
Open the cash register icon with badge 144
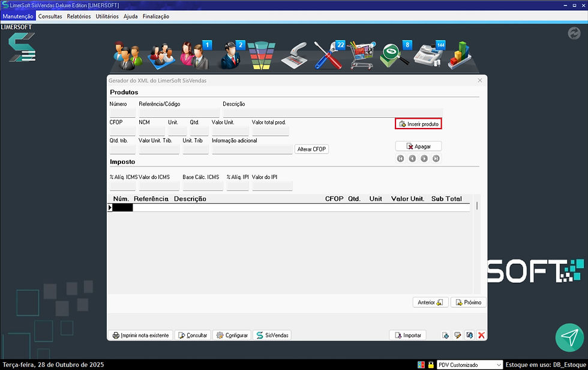tap(428, 55)
